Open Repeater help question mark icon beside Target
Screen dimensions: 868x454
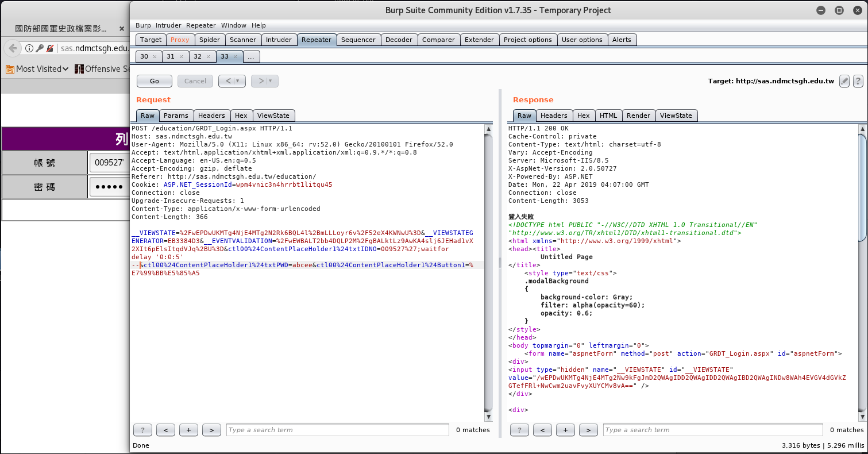tap(858, 81)
